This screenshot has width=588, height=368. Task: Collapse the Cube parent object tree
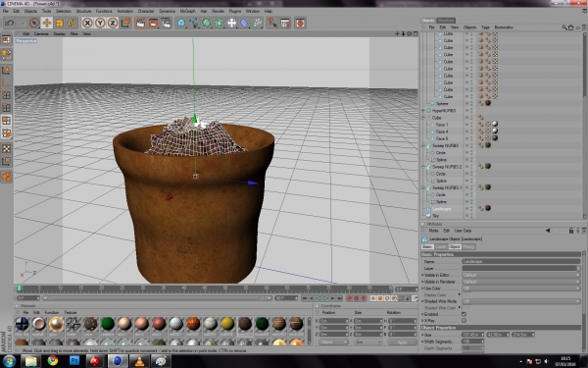[423, 118]
